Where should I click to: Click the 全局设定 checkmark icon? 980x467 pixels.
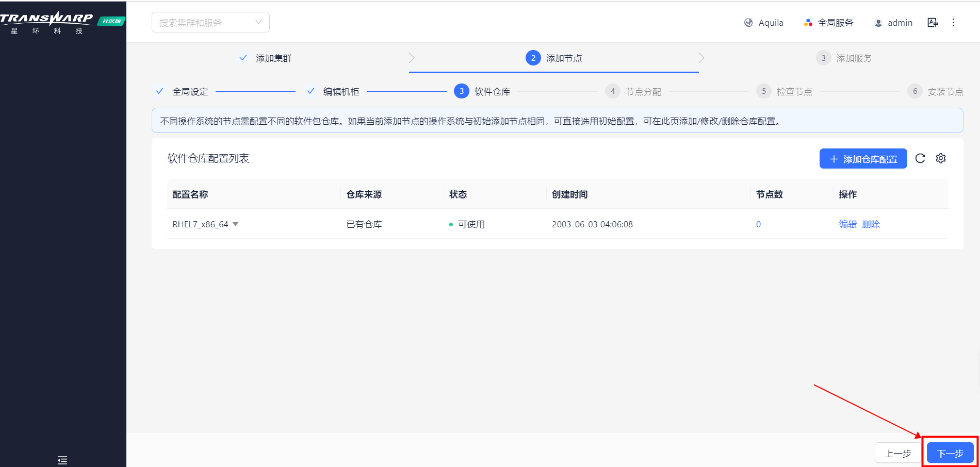click(x=160, y=91)
